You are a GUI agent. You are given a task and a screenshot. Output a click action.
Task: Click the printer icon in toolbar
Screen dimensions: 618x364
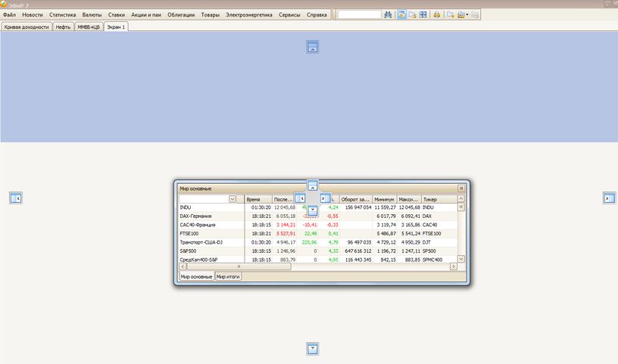click(436, 14)
